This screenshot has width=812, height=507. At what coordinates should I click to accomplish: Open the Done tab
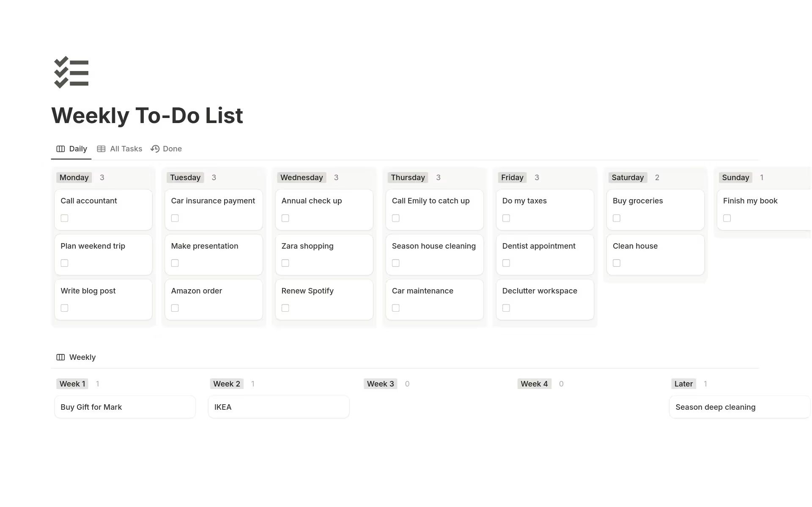[172, 149]
